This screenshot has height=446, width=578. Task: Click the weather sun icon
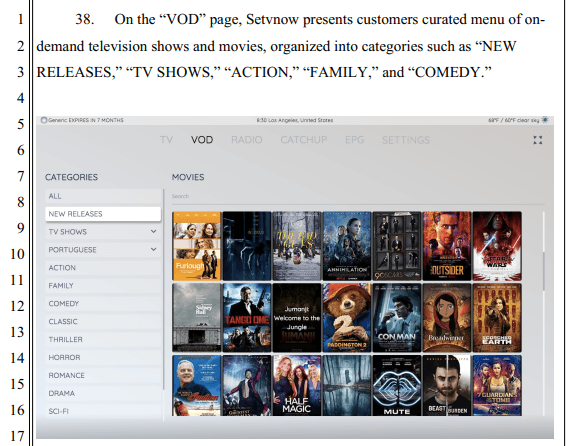[545, 120]
